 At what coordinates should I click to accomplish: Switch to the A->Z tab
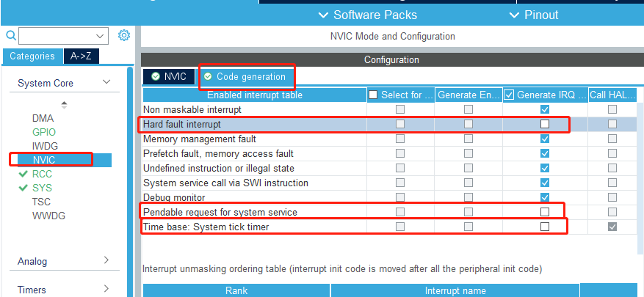[81, 56]
